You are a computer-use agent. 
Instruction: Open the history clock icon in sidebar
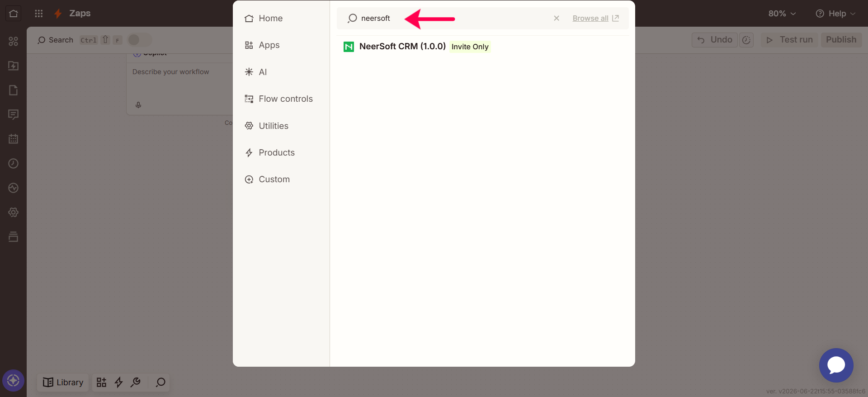[x=14, y=163]
